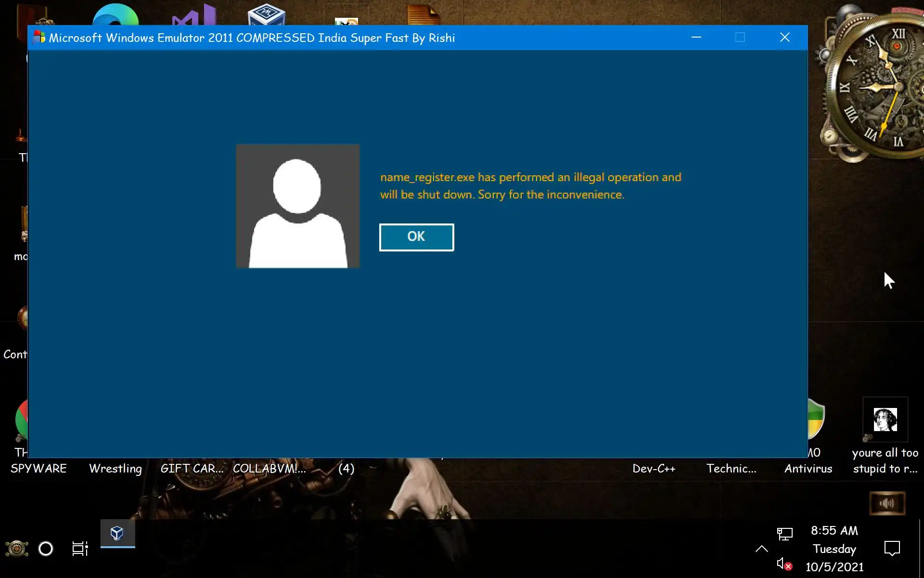Screen dimensions: 924x578
Task: Click the steampunk speaker volume gadget
Action: click(887, 503)
